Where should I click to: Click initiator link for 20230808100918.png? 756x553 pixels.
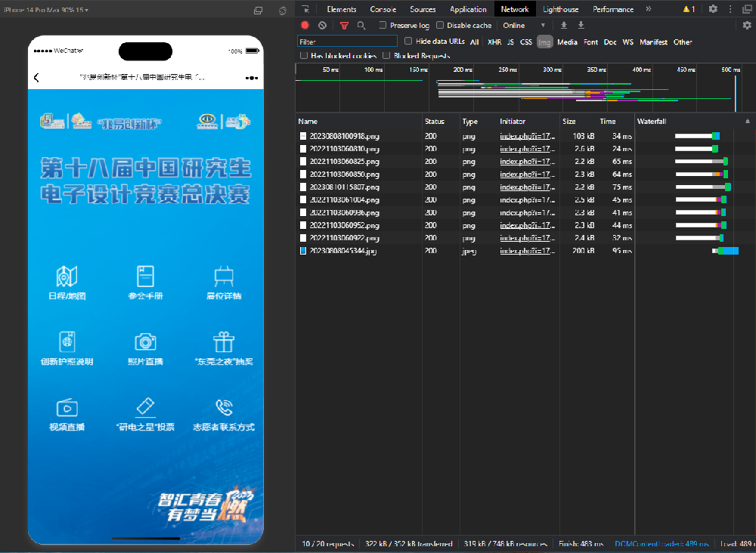point(528,136)
